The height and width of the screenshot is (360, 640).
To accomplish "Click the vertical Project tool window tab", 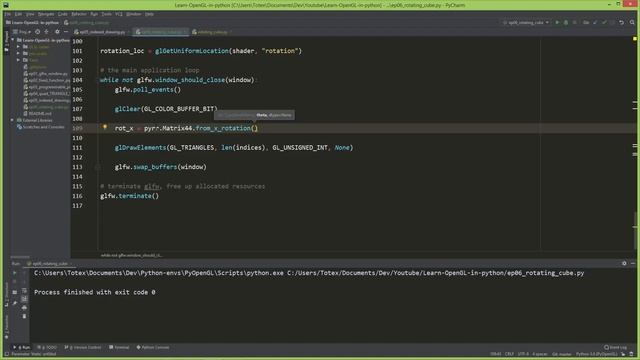I will [x=7, y=42].
